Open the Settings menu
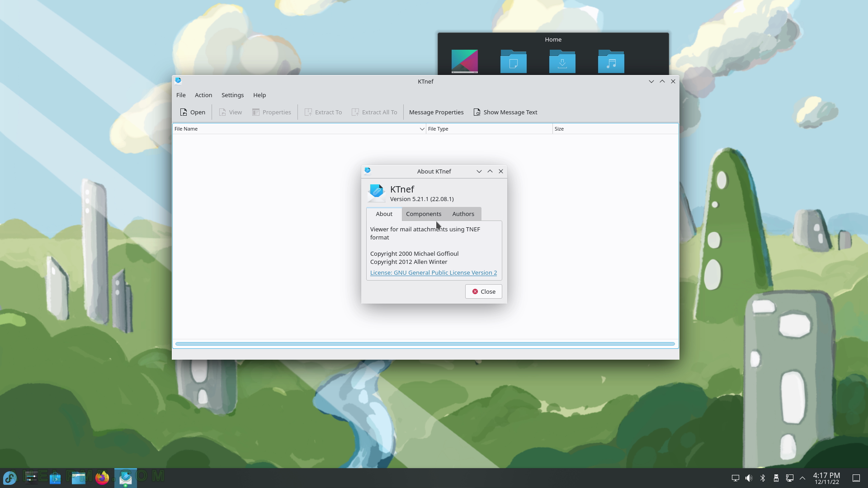The width and height of the screenshot is (868, 488). click(232, 95)
